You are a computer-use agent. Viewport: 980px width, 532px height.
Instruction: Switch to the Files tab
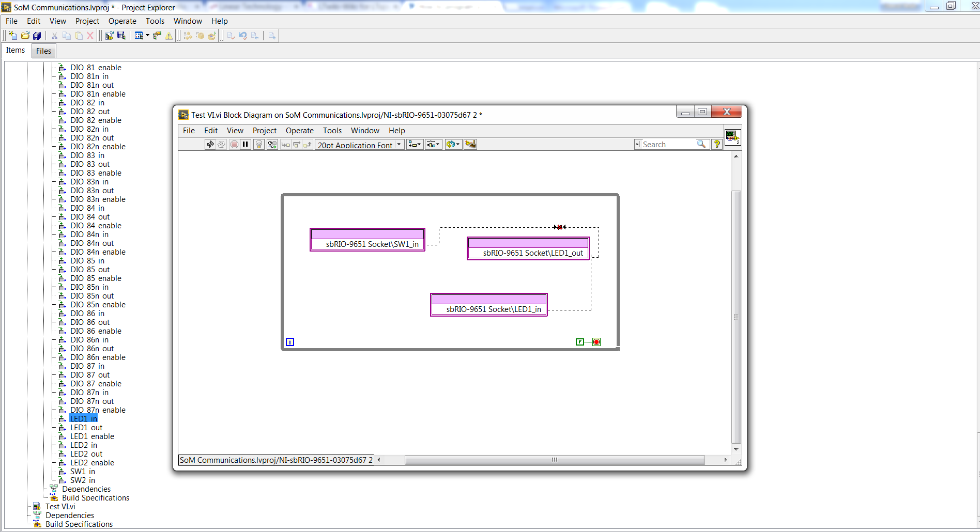43,51
